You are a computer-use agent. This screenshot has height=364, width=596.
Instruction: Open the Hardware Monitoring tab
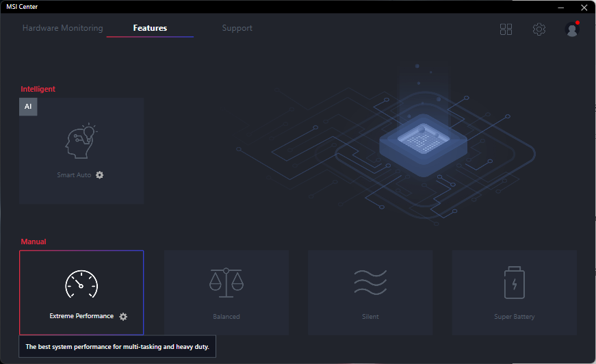point(63,28)
